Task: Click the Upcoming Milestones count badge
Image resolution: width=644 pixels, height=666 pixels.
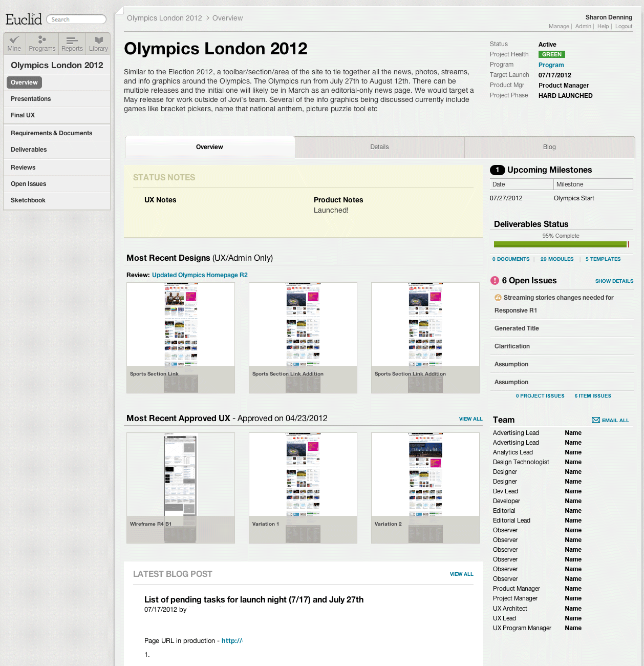Action: (x=497, y=170)
